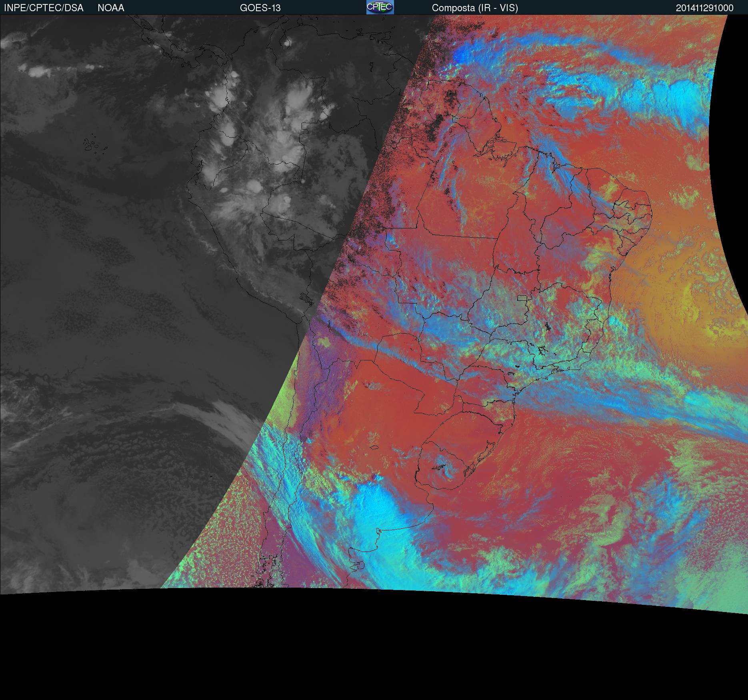Screen dimensions: 748x700
Task: Select the INPE/CPTEC/DSA header text
Action: point(44,8)
